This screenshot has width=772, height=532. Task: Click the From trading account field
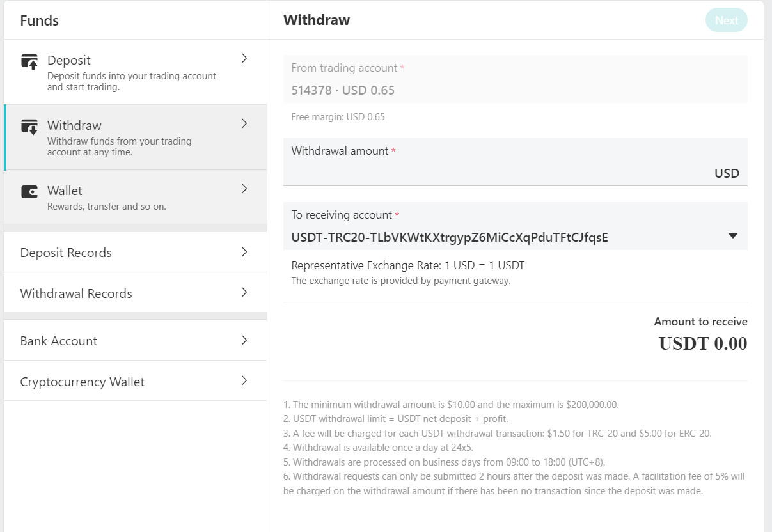coord(516,79)
